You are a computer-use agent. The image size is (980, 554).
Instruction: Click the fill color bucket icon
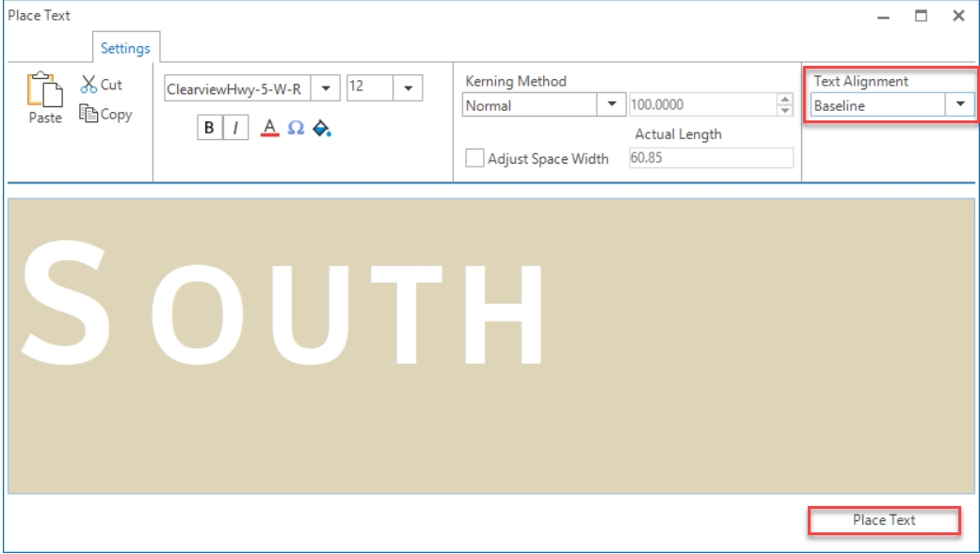(x=322, y=128)
